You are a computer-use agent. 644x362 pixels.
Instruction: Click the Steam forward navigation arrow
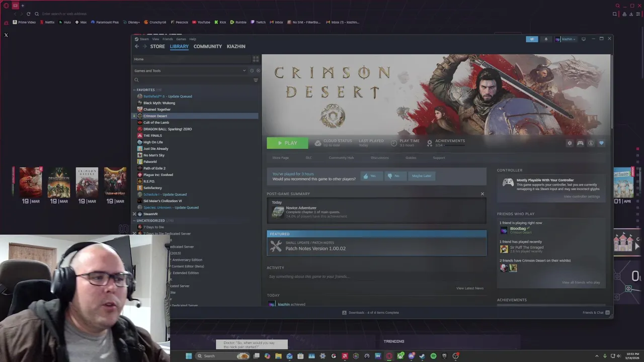(x=145, y=46)
